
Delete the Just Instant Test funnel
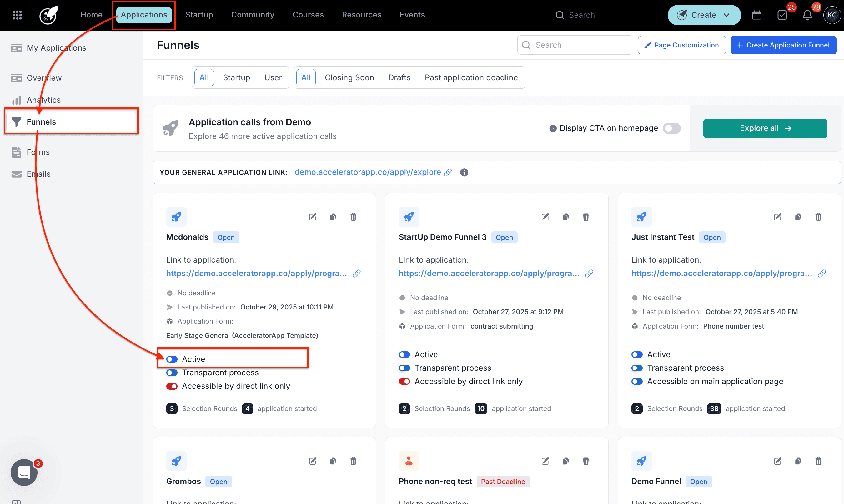tap(818, 217)
